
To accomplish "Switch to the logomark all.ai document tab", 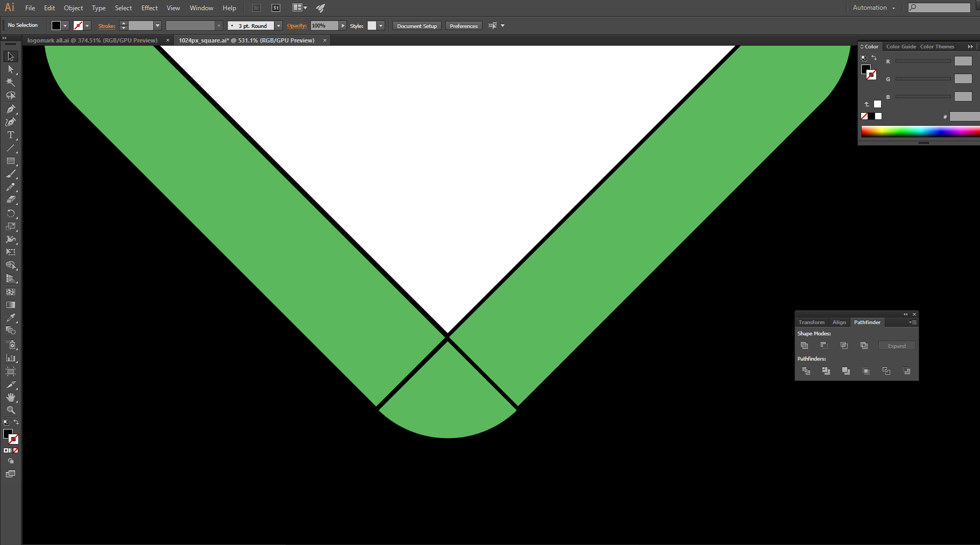I will pyautogui.click(x=93, y=40).
